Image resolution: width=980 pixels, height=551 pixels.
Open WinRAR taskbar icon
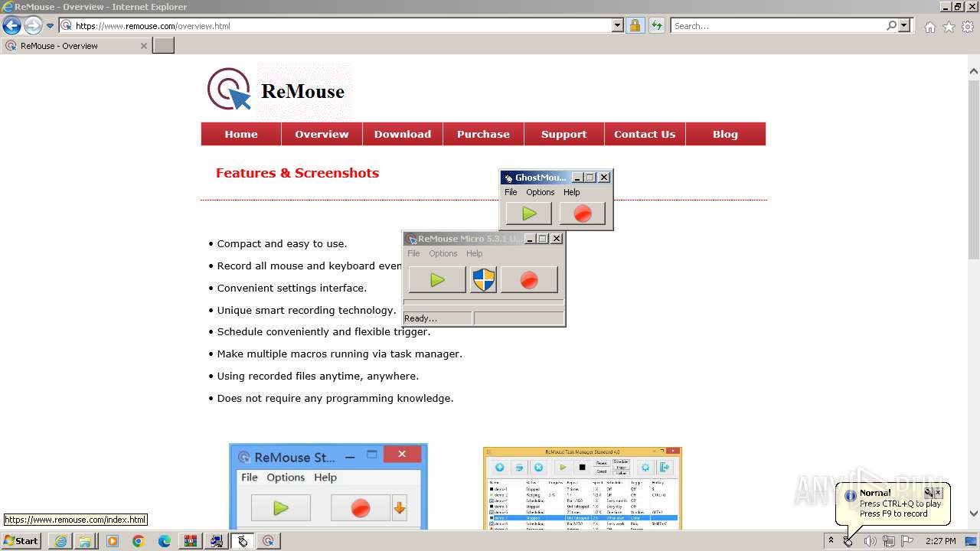191,540
